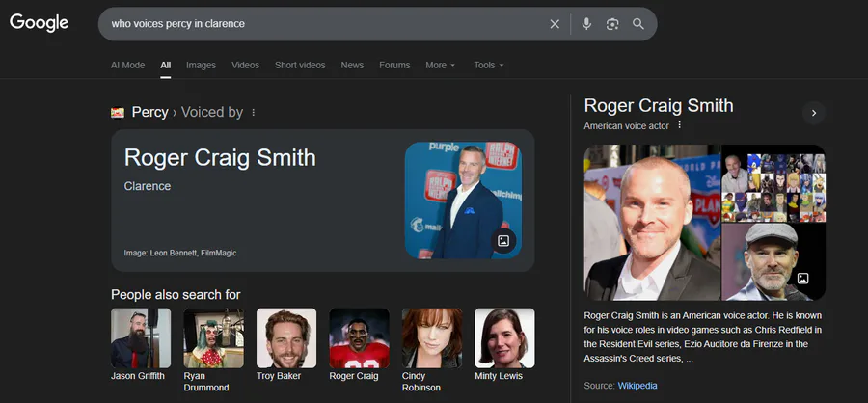Image resolution: width=868 pixels, height=403 pixels.
Task: Open Ryan Drummond related search
Action: click(214, 350)
